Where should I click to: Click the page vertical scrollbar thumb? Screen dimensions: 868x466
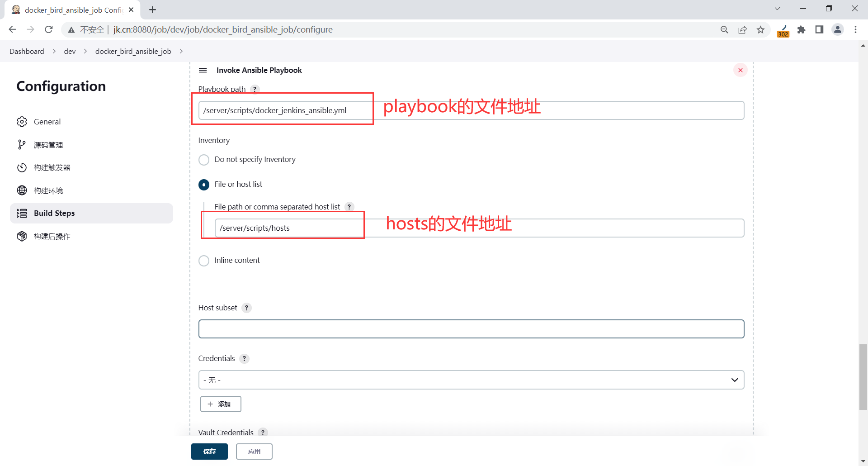click(x=863, y=377)
